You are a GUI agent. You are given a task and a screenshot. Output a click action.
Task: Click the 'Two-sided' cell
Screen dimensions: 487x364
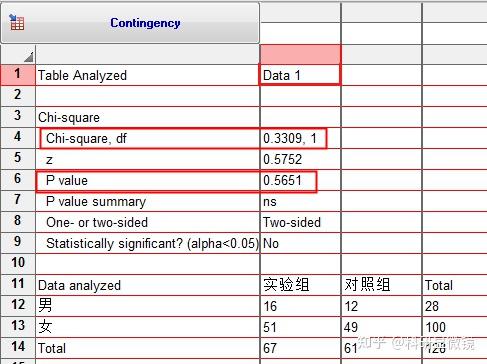300,222
